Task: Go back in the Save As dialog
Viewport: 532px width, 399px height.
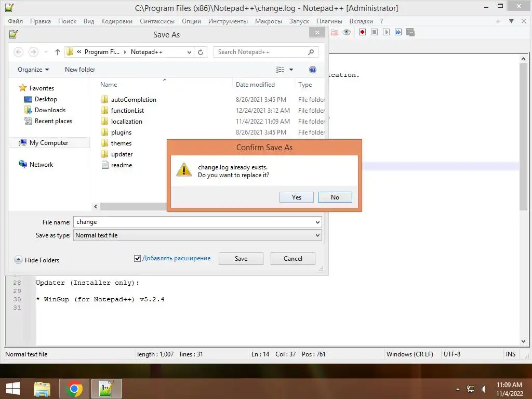Action: tap(18, 52)
